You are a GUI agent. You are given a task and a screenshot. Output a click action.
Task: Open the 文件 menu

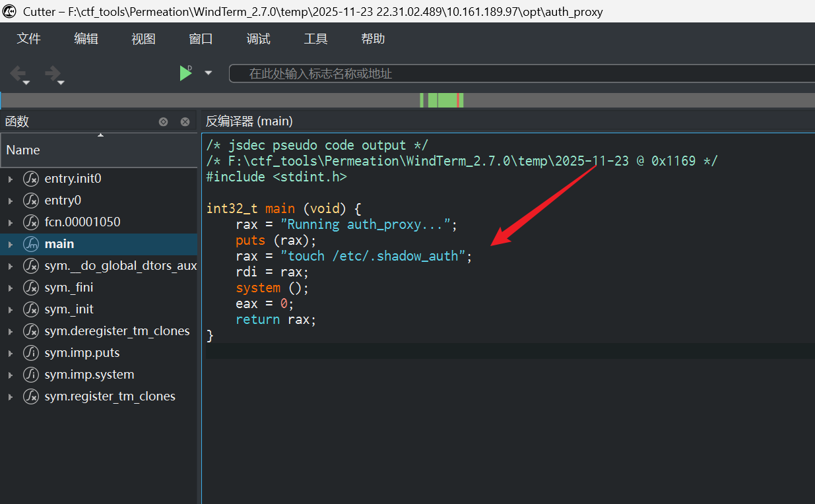[29, 39]
